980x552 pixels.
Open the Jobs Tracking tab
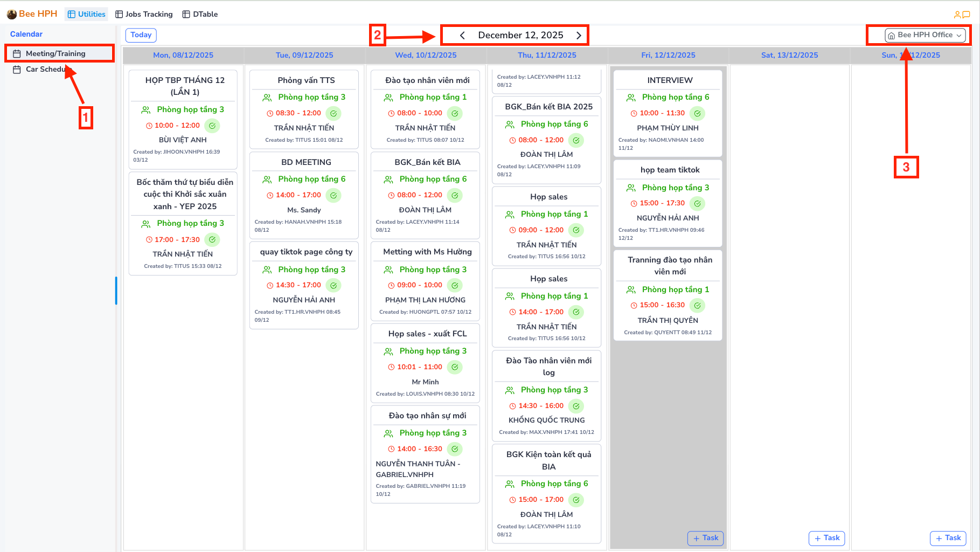click(x=144, y=14)
